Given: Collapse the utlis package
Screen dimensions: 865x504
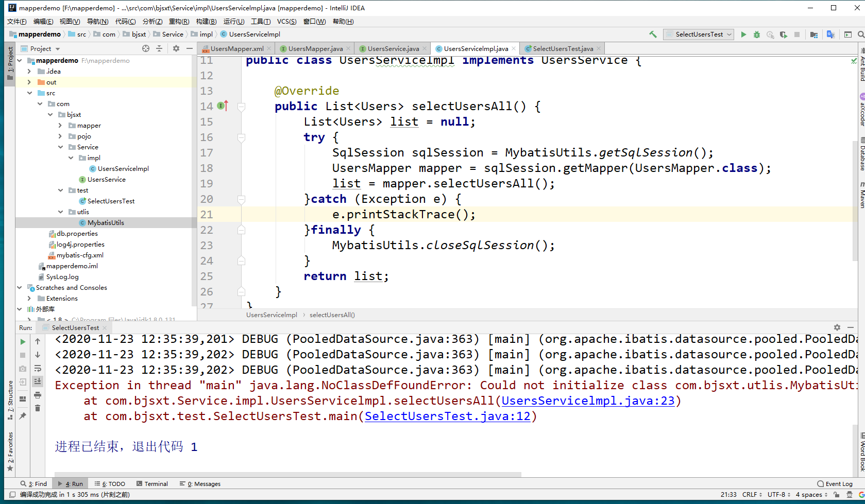Looking at the screenshot, I should (x=60, y=212).
